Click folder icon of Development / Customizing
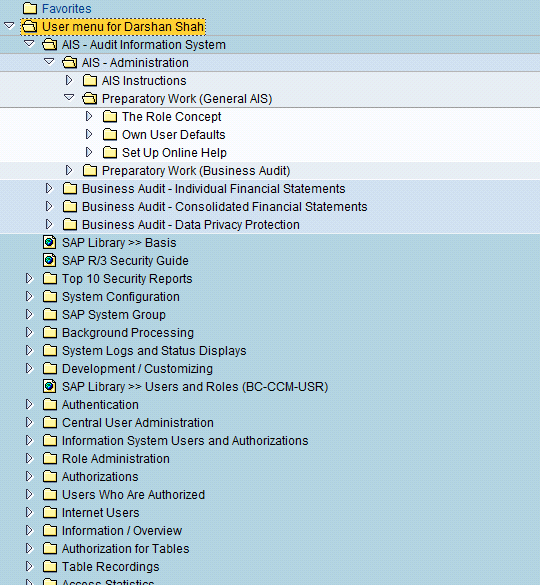The image size is (540, 585). [50, 368]
